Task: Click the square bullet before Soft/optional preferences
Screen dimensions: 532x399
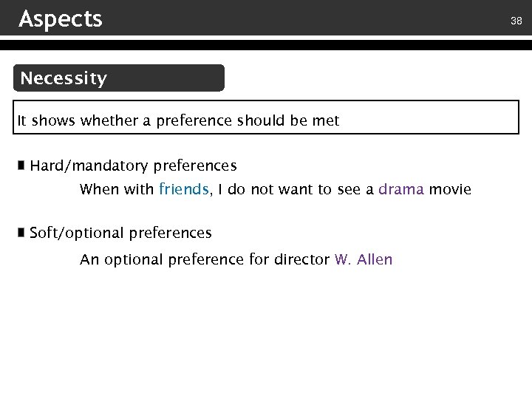Action: 22,233
